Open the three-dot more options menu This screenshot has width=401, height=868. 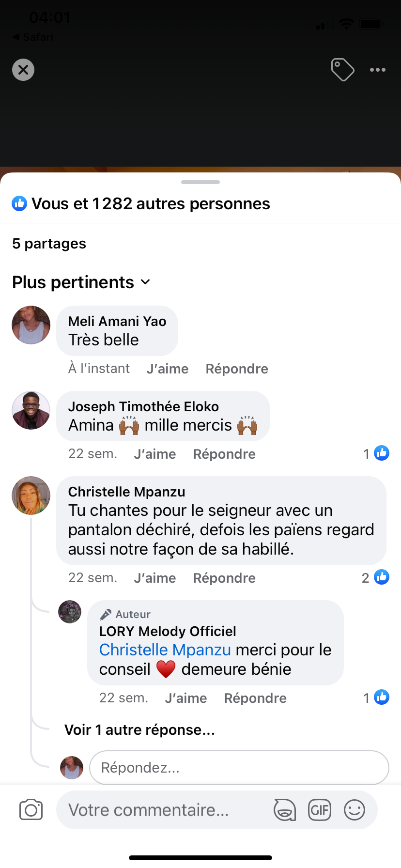pos(378,70)
